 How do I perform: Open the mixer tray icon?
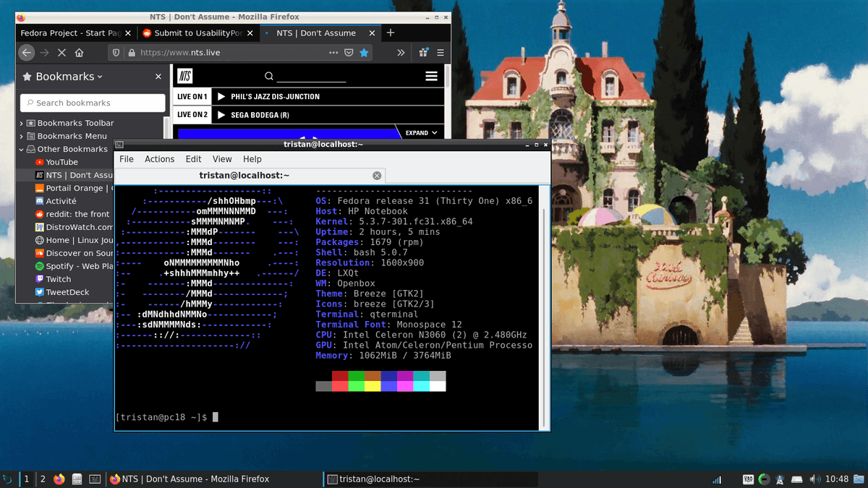click(749, 479)
